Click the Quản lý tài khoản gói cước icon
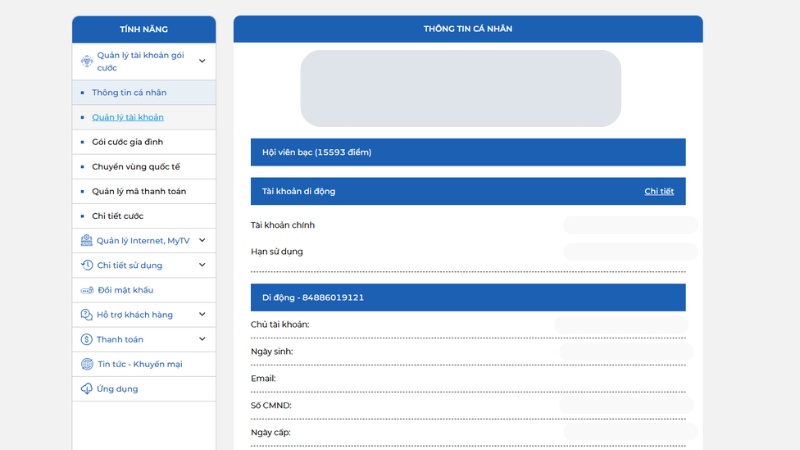This screenshot has width=800, height=450. click(x=87, y=61)
